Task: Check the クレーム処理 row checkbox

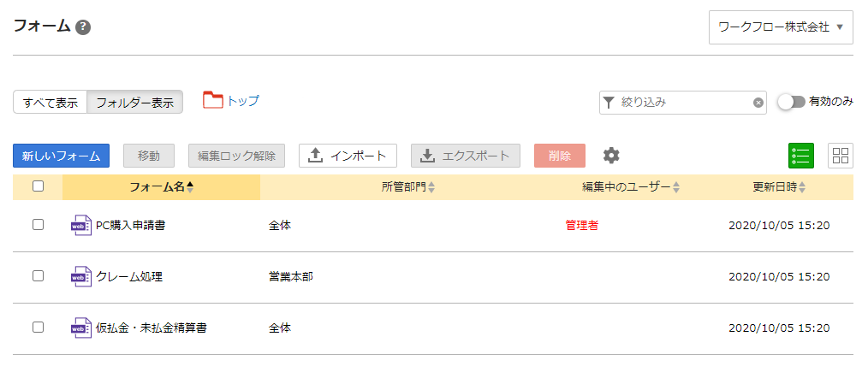Action: pos(38,276)
